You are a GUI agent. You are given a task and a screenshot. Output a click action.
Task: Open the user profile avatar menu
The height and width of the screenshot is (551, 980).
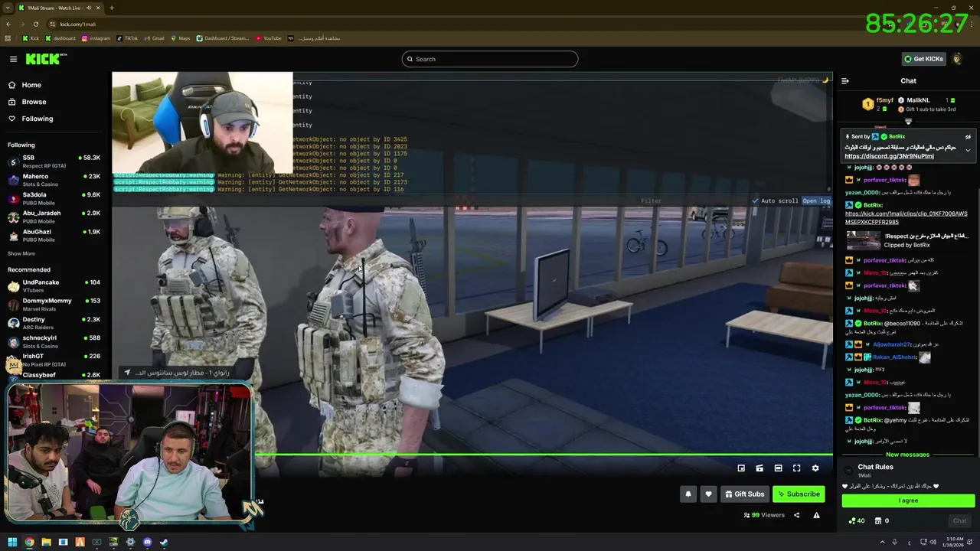coord(957,59)
